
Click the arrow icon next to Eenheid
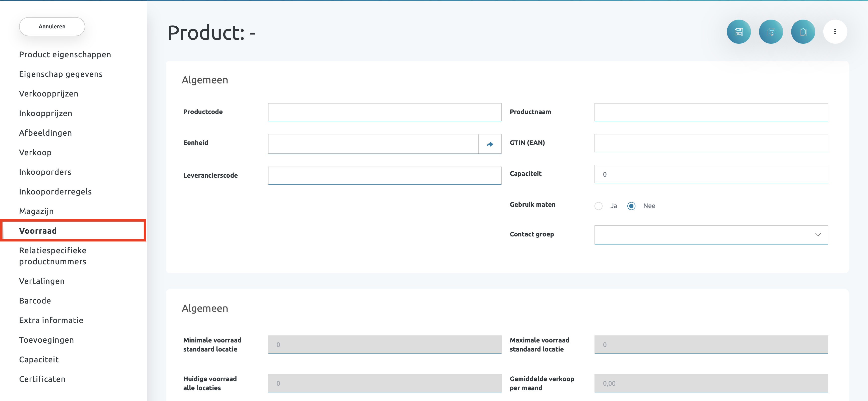(490, 144)
